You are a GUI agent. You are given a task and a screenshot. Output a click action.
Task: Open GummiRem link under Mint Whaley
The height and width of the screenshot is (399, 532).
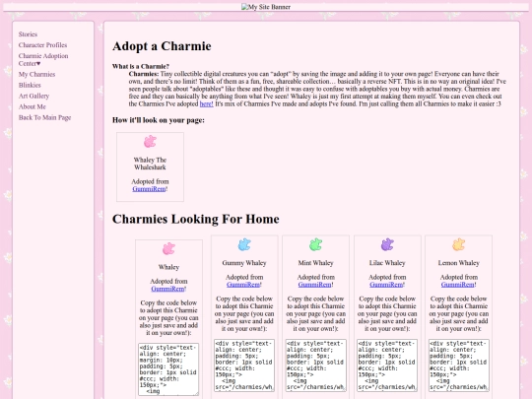click(x=314, y=285)
